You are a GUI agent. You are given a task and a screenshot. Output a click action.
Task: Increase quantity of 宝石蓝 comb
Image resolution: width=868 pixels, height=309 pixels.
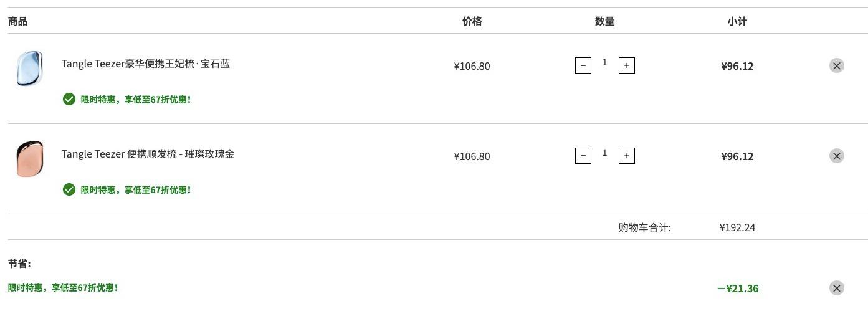click(x=626, y=65)
